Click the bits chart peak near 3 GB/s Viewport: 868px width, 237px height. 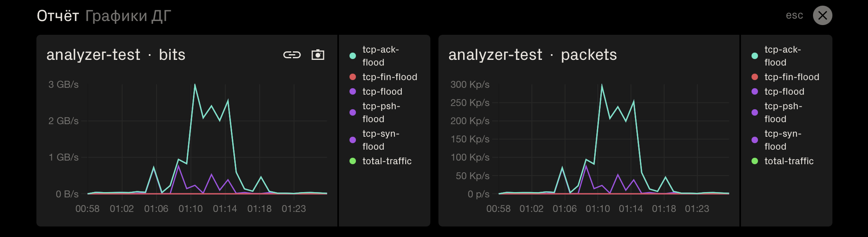(x=195, y=85)
